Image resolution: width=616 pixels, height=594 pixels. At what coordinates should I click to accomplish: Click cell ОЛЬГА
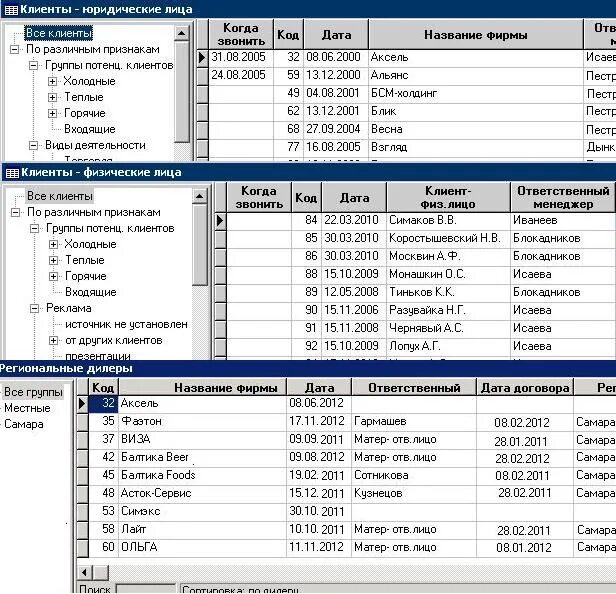[x=202, y=547]
